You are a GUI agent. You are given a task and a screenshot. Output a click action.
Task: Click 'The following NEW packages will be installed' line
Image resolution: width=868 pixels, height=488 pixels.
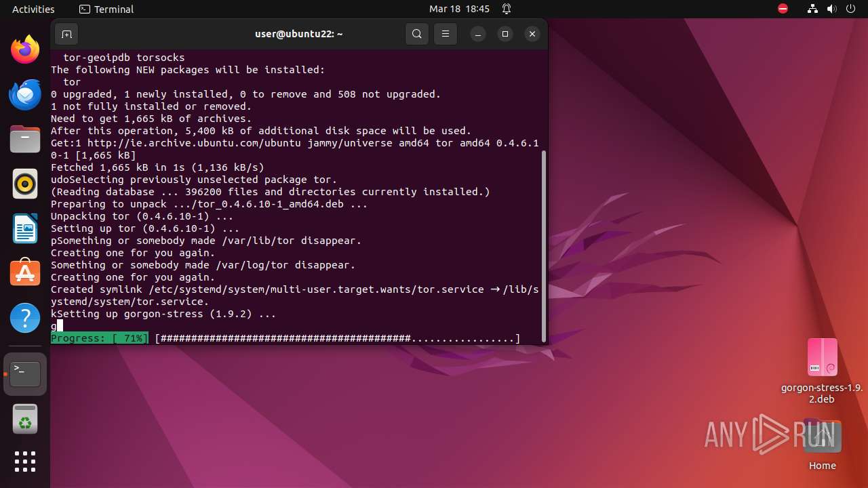click(188, 70)
